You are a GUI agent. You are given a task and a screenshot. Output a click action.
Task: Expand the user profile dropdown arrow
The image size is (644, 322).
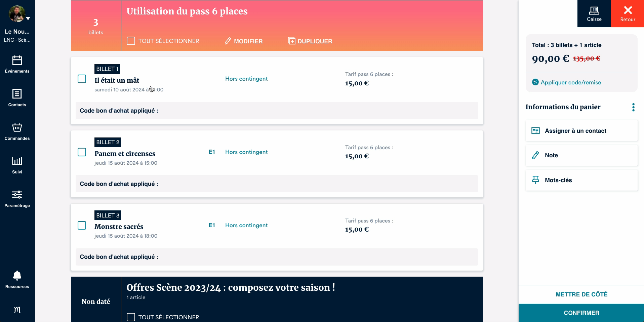click(28, 18)
